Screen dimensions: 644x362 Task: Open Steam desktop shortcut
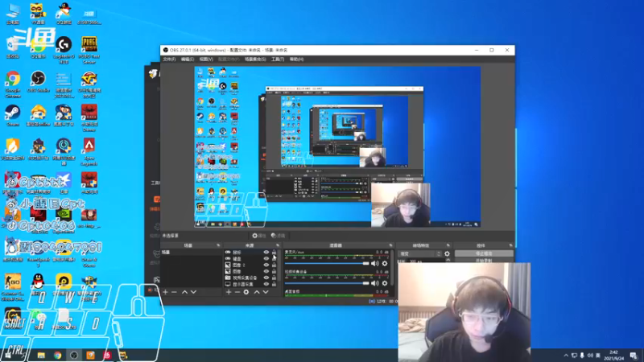tap(13, 115)
